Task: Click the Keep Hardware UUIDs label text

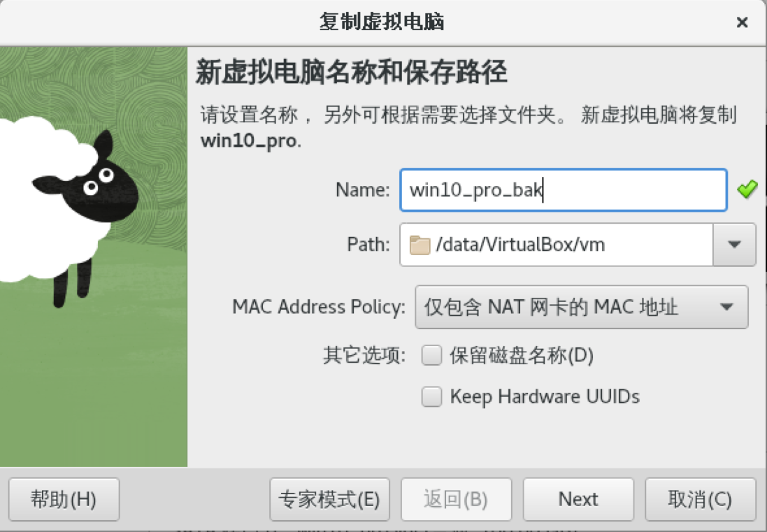Action: [545, 396]
